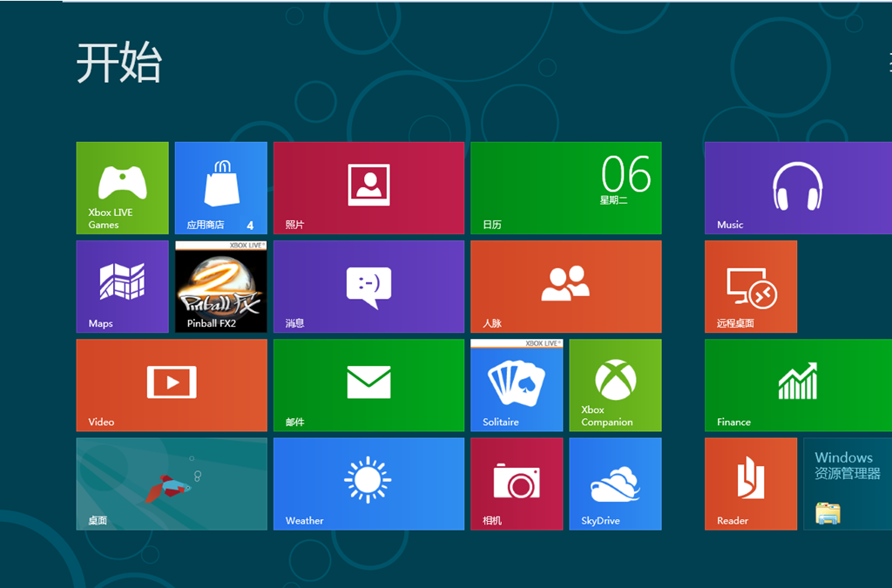The width and height of the screenshot is (892, 588).
Task: Open the 照片 photos tile
Action: [x=368, y=187]
